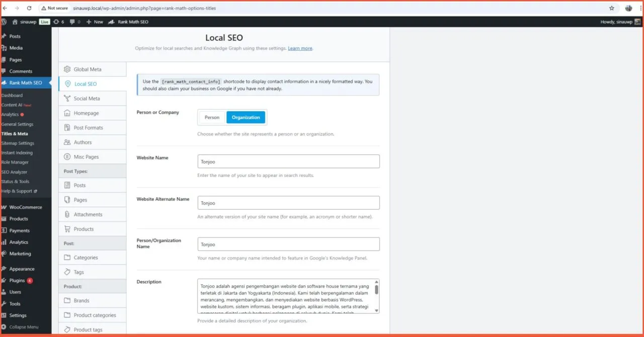Click the WooCommerce icon in sidebar
Image resolution: width=644 pixels, height=337 pixels.
[x=6, y=207]
